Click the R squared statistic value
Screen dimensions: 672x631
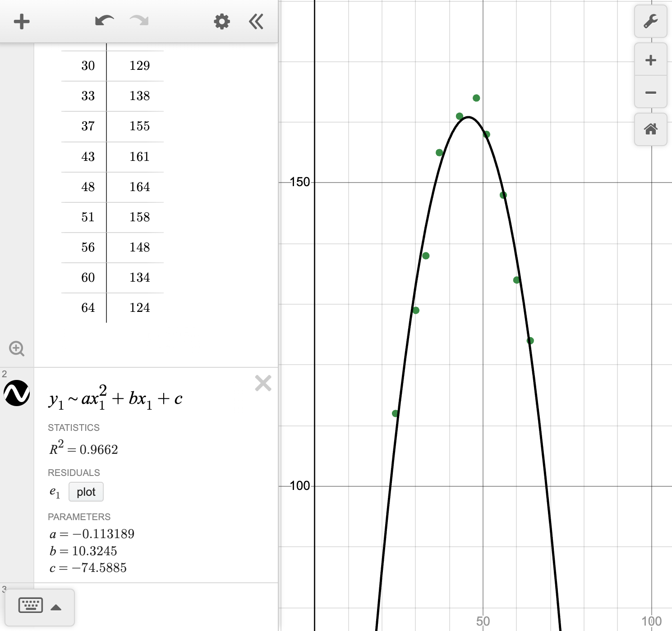83,448
